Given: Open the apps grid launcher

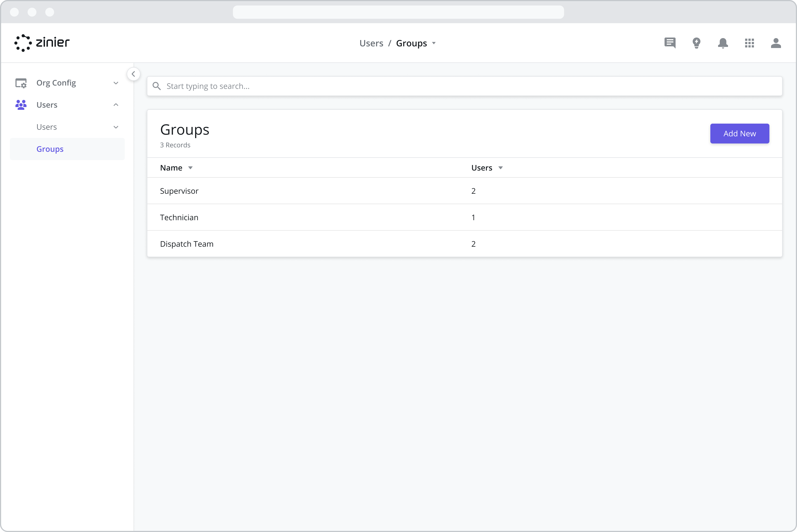Looking at the screenshot, I should [x=750, y=43].
